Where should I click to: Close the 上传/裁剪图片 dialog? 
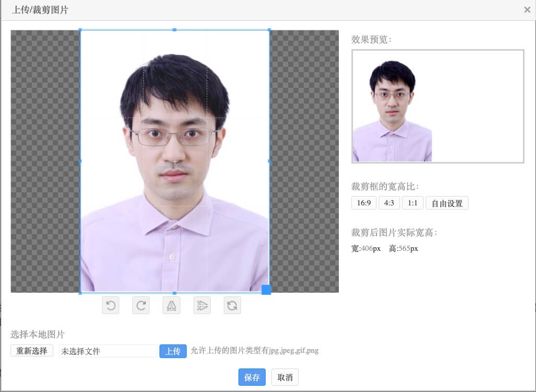(x=527, y=9)
